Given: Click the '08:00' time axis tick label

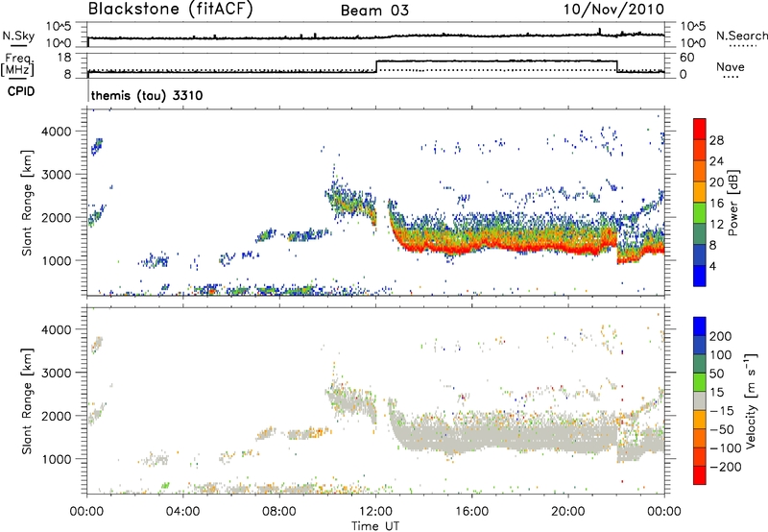Looking at the screenshot, I should click(279, 512).
